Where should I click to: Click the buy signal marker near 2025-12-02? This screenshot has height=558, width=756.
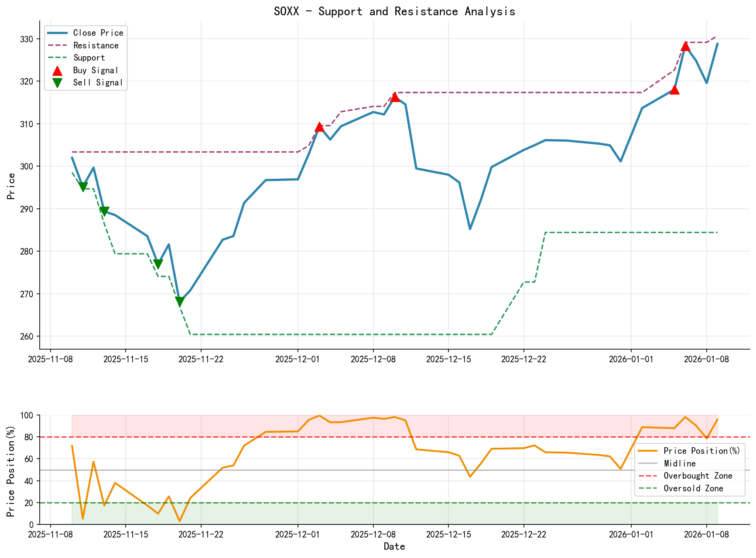(320, 128)
